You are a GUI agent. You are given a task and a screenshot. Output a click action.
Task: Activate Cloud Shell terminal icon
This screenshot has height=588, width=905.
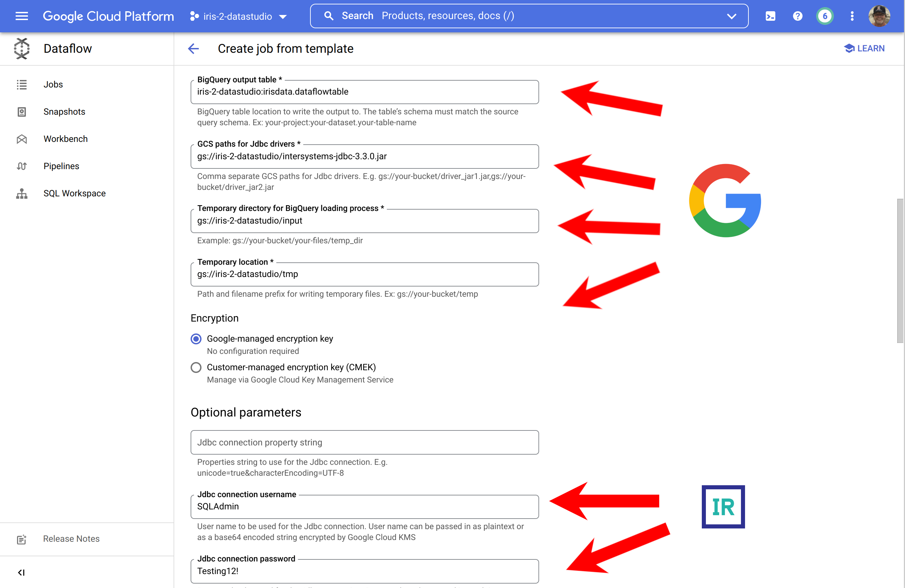click(771, 16)
